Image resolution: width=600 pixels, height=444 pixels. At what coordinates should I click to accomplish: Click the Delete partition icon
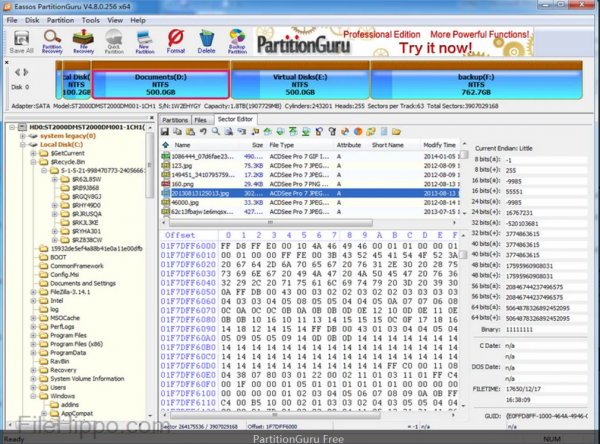coord(206,40)
